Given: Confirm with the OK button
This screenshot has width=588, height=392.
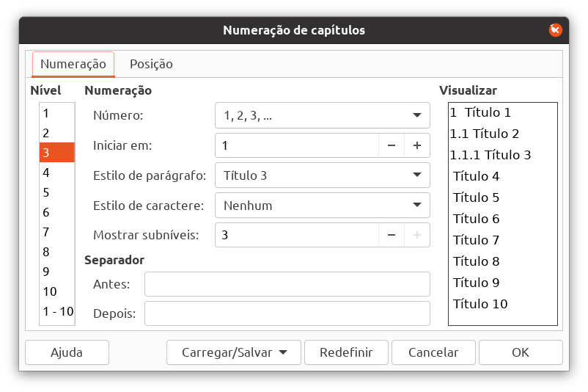Looking at the screenshot, I should click(521, 352).
